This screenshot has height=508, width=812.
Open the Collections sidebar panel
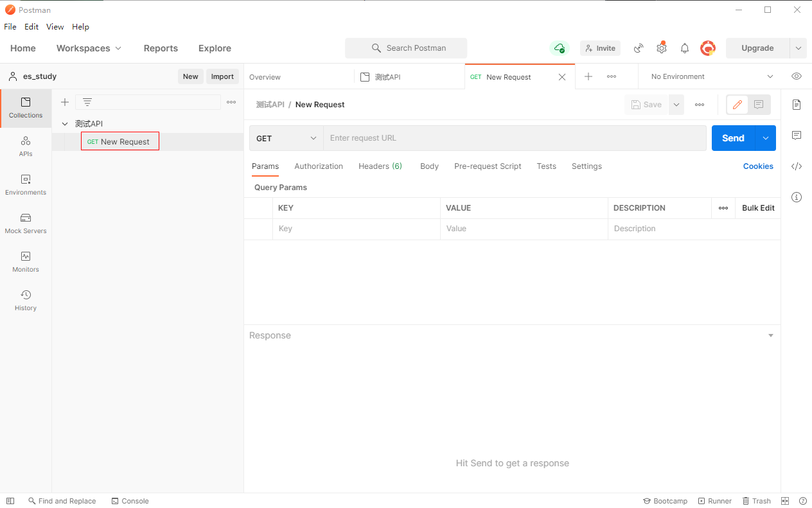pos(26,108)
